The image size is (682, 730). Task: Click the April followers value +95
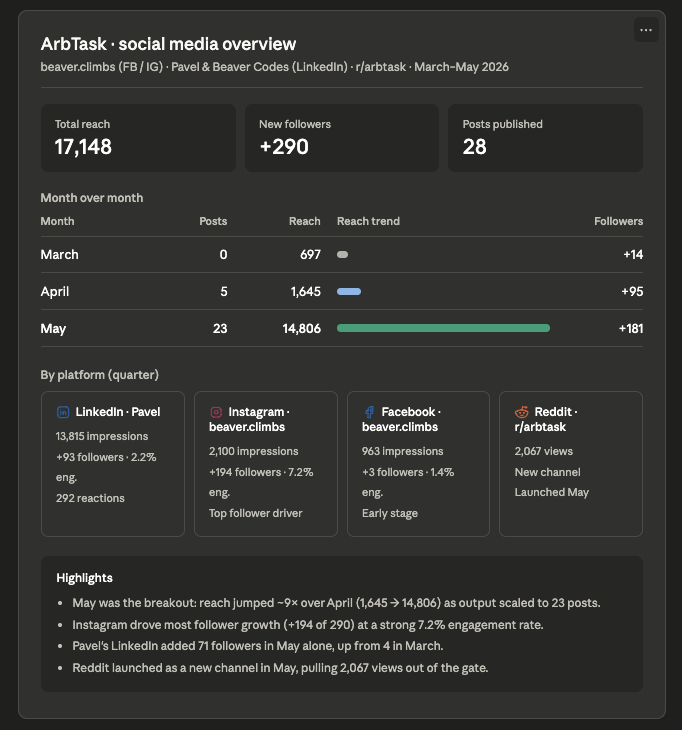tap(632, 291)
